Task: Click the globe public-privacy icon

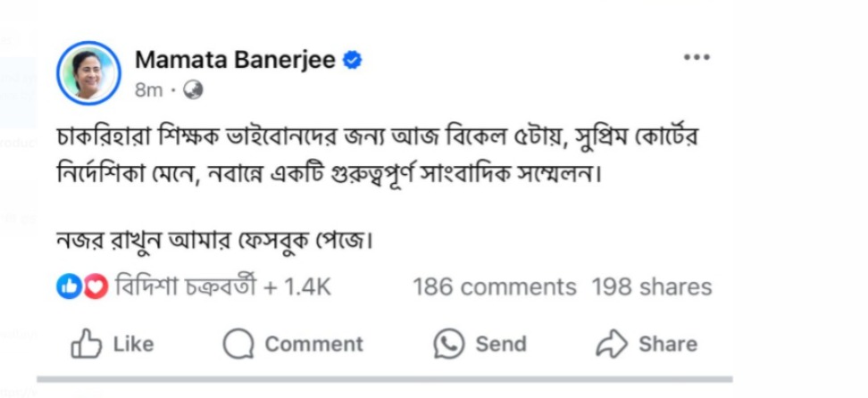Action: click(x=194, y=90)
